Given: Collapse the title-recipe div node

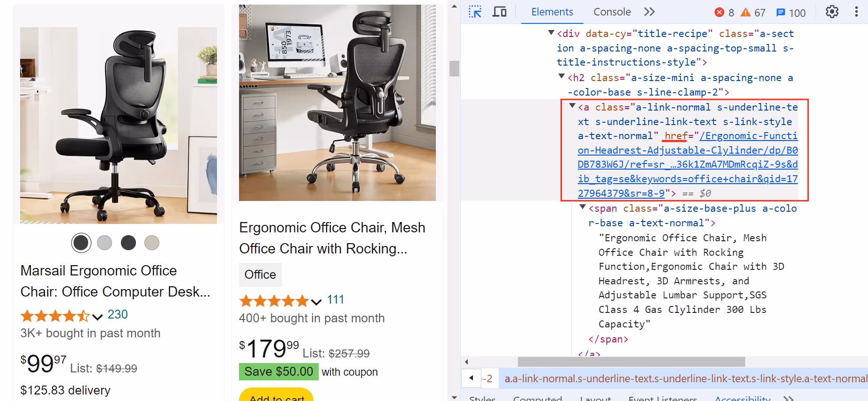Looking at the screenshot, I should [551, 33].
